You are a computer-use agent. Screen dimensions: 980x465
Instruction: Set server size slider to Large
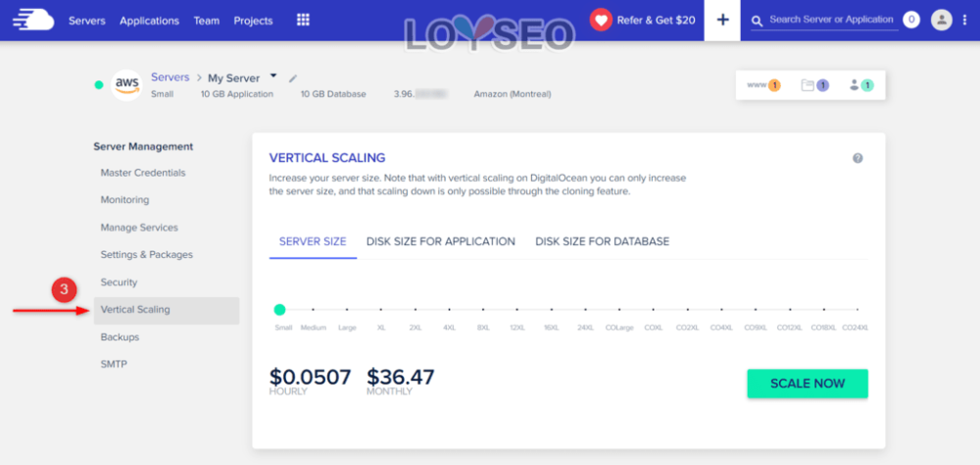tap(348, 310)
